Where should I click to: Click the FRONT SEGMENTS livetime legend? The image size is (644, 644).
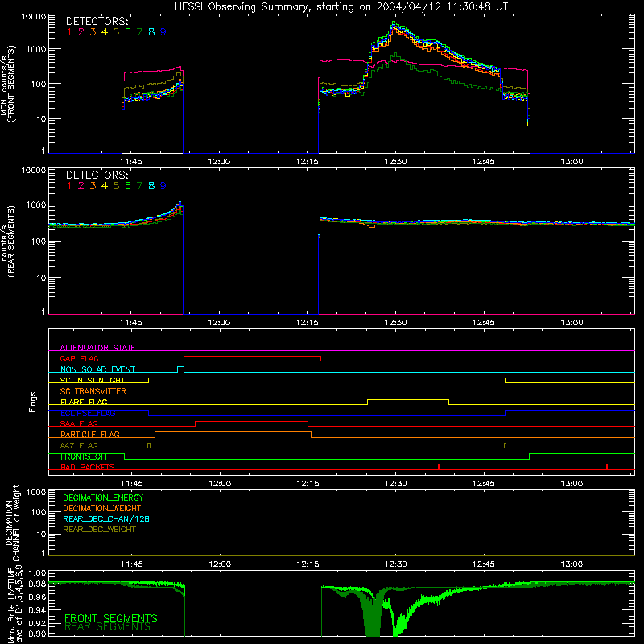pos(111,618)
